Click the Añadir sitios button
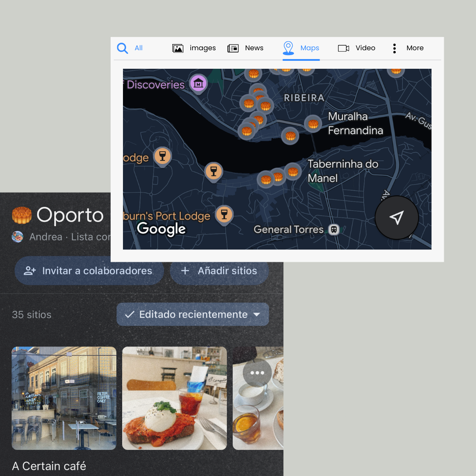 coord(219,271)
